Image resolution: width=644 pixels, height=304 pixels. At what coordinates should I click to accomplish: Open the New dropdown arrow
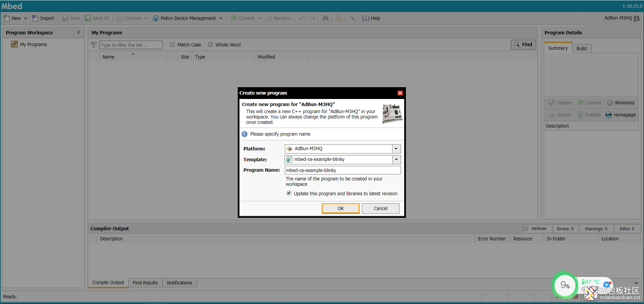tap(26, 19)
